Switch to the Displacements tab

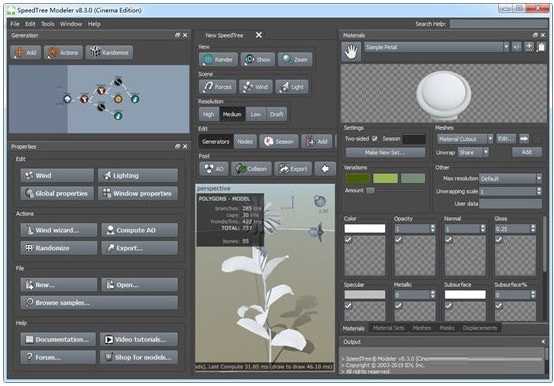click(x=479, y=328)
